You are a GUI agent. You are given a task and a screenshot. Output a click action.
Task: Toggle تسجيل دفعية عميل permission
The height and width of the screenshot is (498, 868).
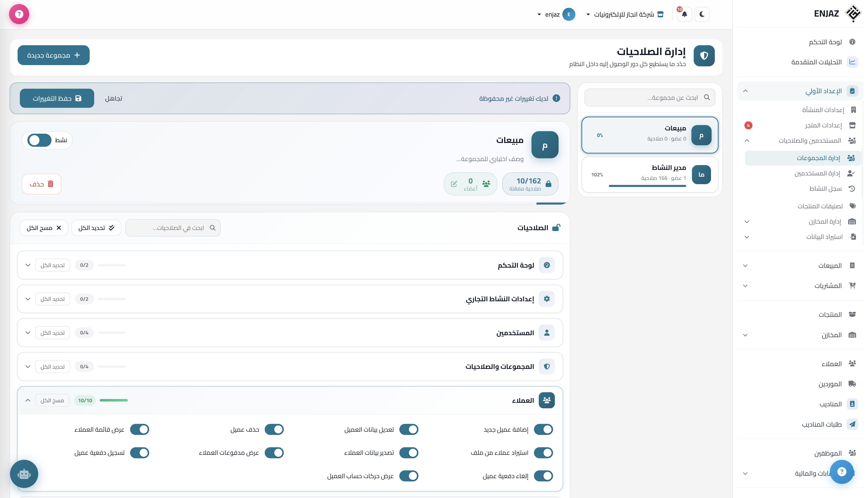[139, 453]
